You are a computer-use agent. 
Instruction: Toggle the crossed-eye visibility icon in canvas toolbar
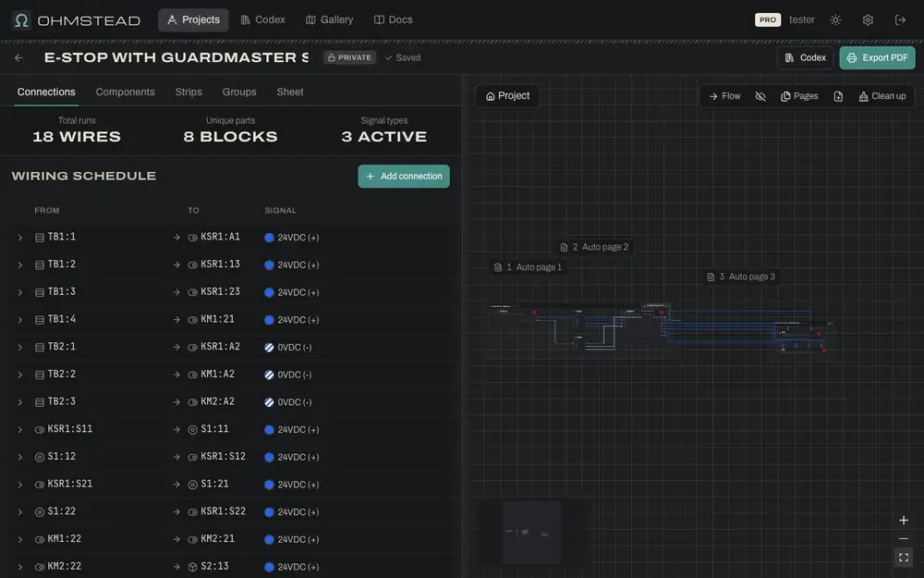coord(760,96)
